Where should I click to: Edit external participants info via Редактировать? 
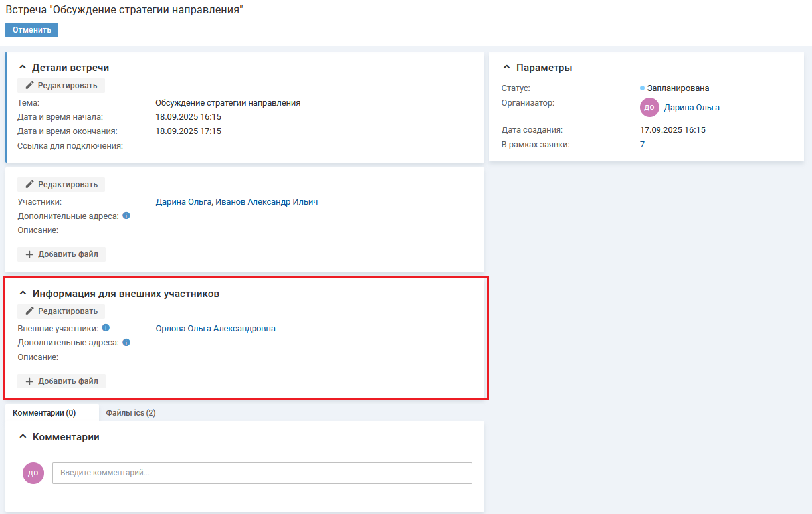61,311
